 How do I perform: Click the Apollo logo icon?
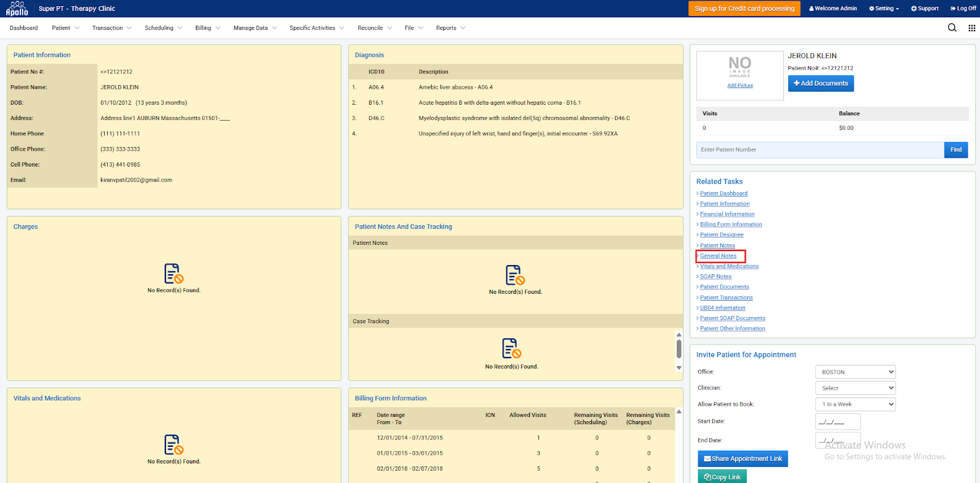(17, 9)
